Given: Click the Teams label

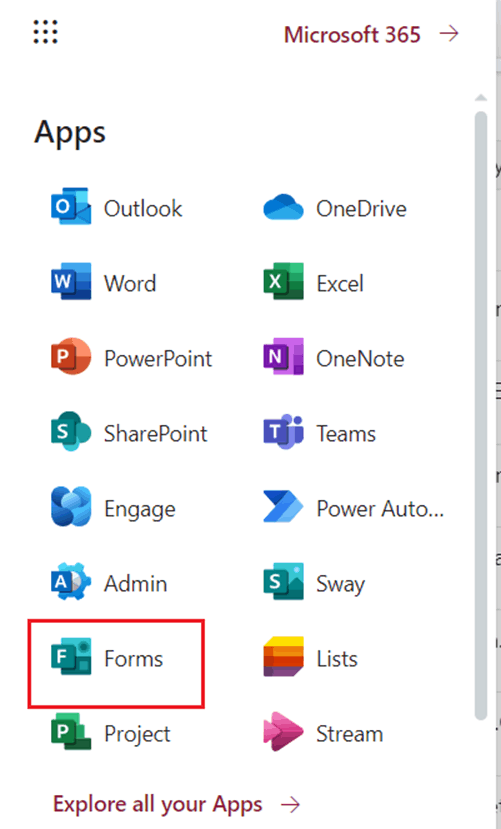Looking at the screenshot, I should [346, 434].
